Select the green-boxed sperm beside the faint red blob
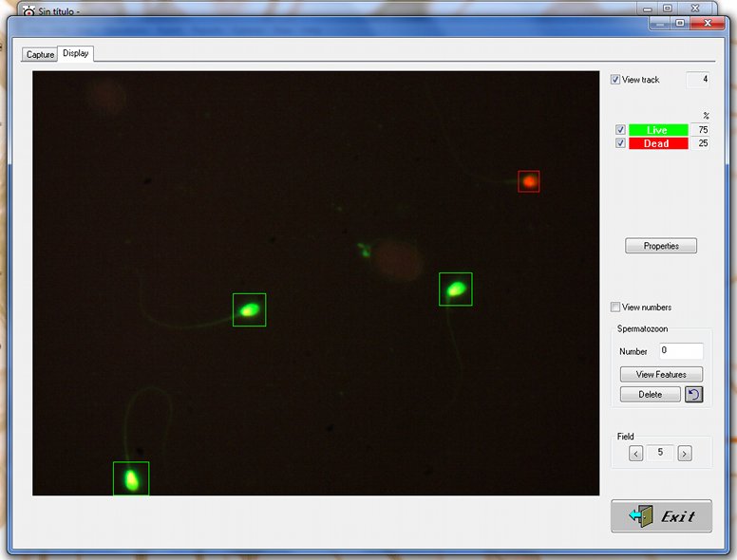737x560 pixels. (x=456, y=289)
